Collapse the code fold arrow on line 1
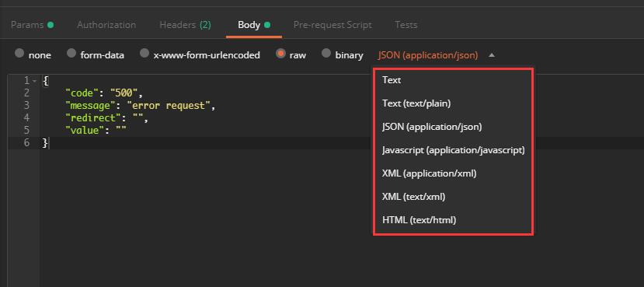 tap(34, 81)
